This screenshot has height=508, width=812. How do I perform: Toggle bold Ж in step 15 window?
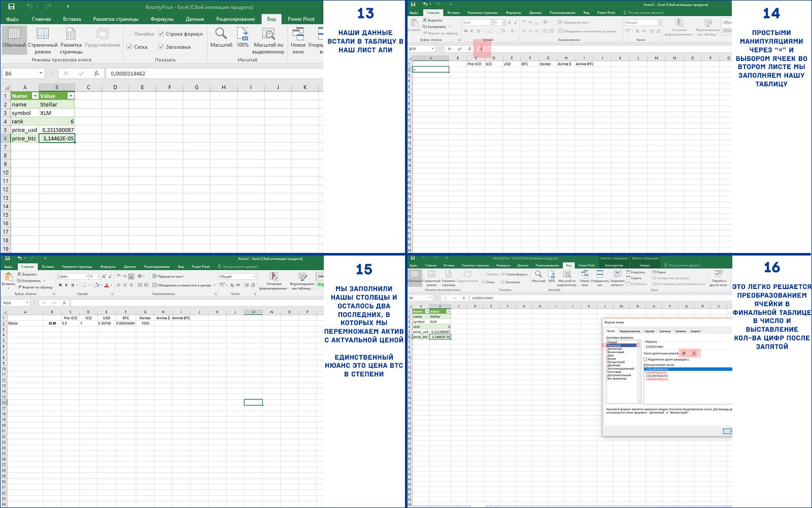coord(60,285)
